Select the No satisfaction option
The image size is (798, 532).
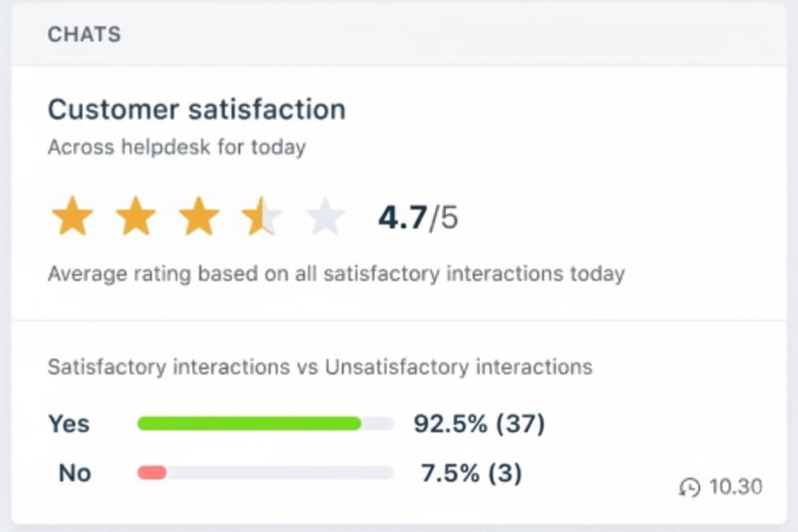click(x=74, y=473)
